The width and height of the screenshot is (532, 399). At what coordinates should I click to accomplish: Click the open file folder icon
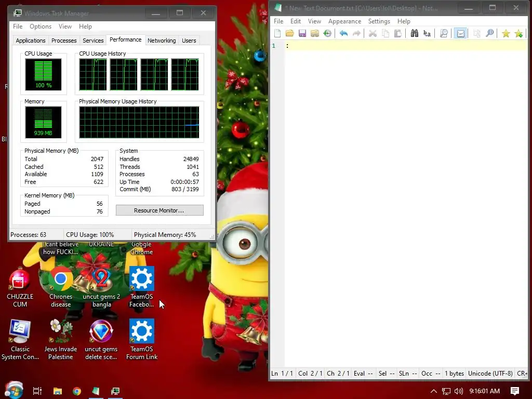[289, 33]
